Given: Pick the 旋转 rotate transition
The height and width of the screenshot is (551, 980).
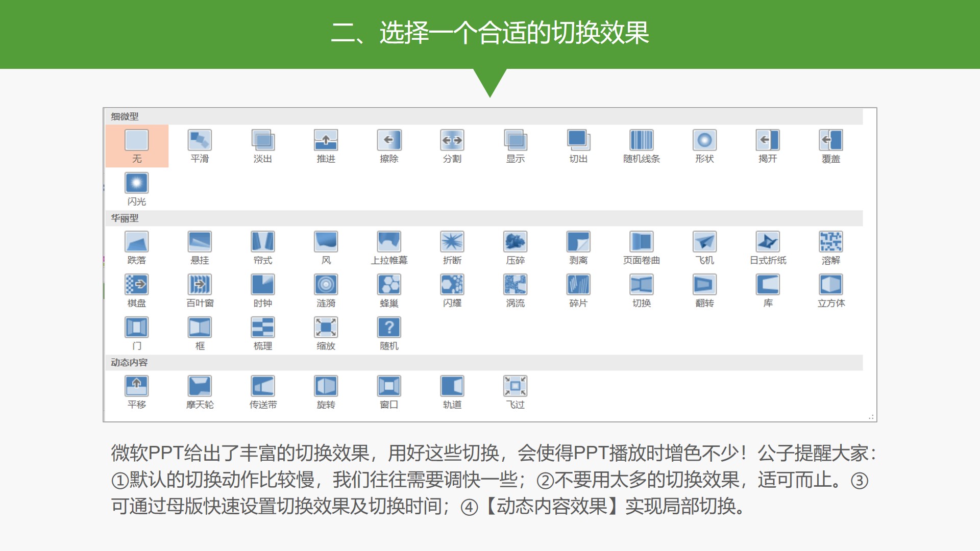Looking at the screenshot, I should 326,392.
